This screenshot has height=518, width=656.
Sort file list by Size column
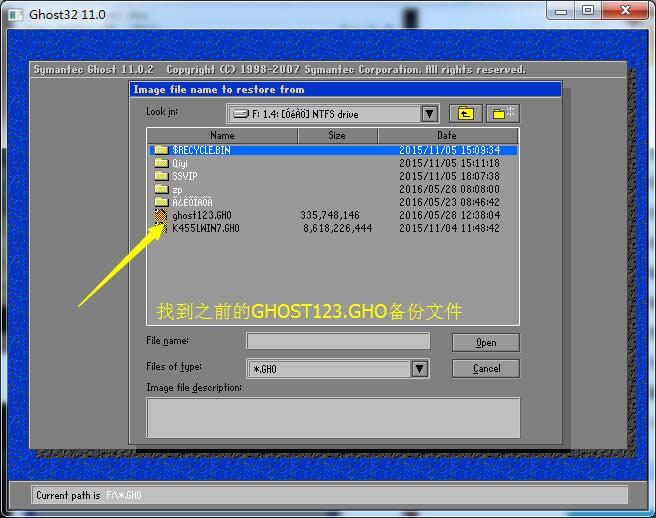(x=337, y=135)
